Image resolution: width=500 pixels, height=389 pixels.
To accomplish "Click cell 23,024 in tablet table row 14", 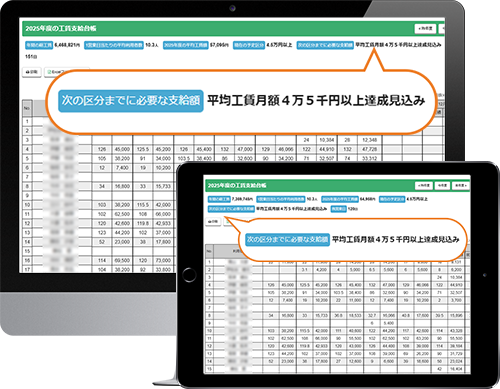I will tap(456, 361).
